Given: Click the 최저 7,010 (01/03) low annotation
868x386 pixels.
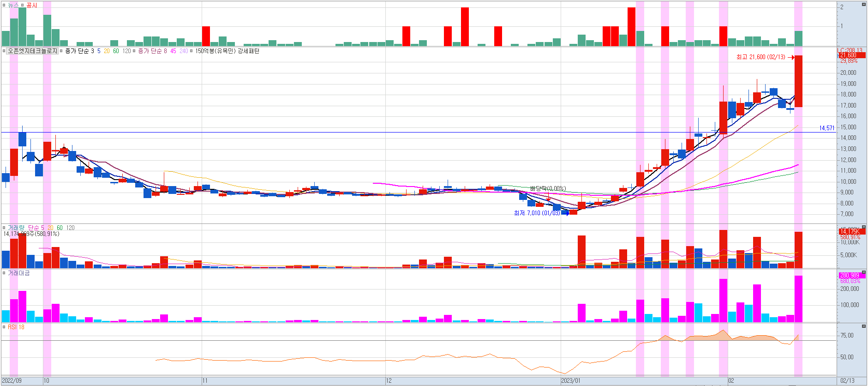Looking at the screenshot, I should [537, 213].
